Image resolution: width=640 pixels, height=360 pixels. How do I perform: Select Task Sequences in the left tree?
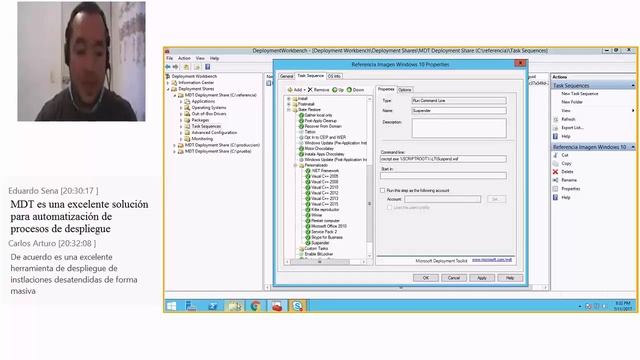click(206, 127)
